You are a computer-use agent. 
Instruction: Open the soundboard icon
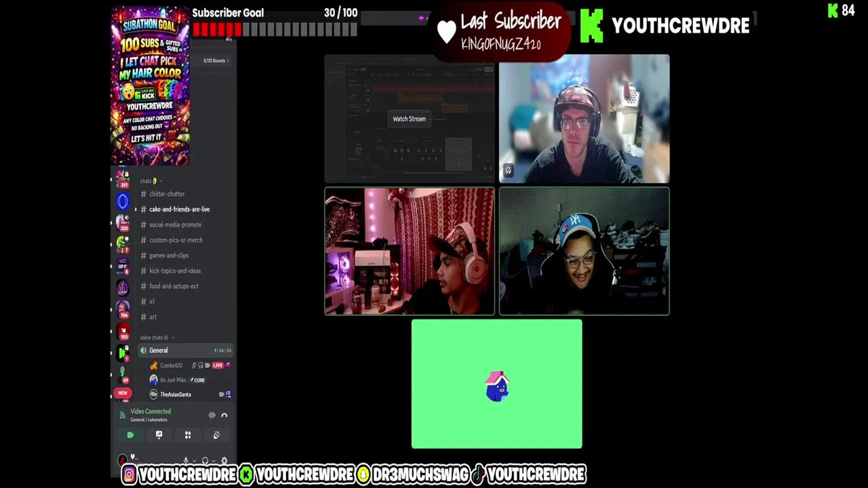coord(216,435)
